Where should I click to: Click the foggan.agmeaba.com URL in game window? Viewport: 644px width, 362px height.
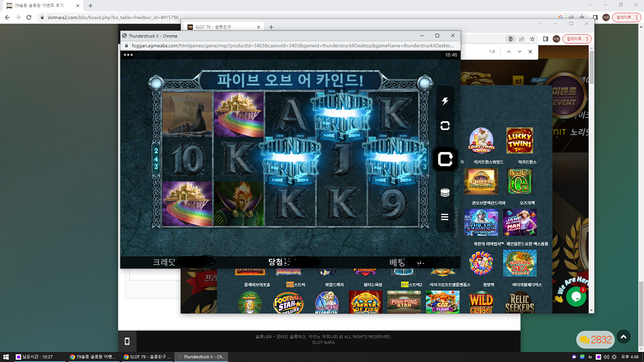pyautogui.click(x=292, y=46)
